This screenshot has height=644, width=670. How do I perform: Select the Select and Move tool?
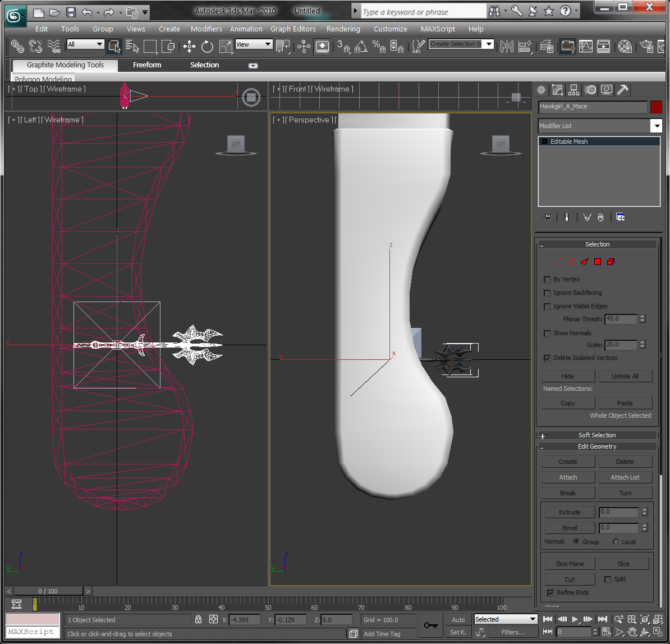190,46
